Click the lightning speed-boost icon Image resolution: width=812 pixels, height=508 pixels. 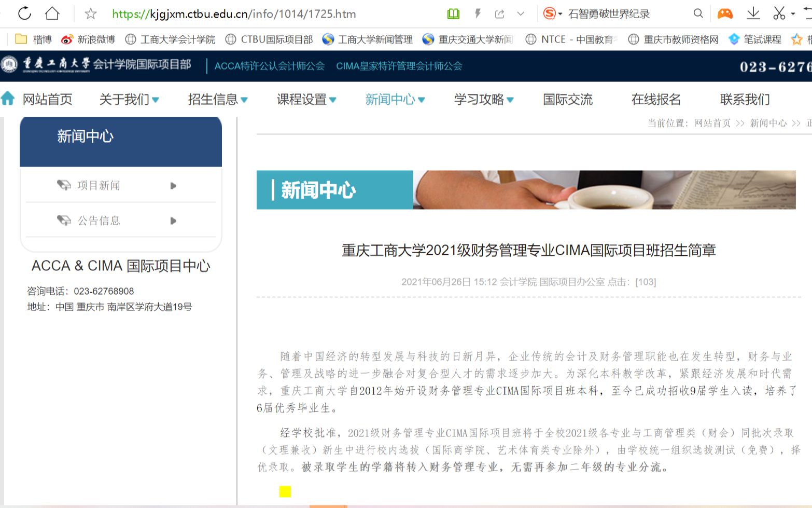point(478,13)
